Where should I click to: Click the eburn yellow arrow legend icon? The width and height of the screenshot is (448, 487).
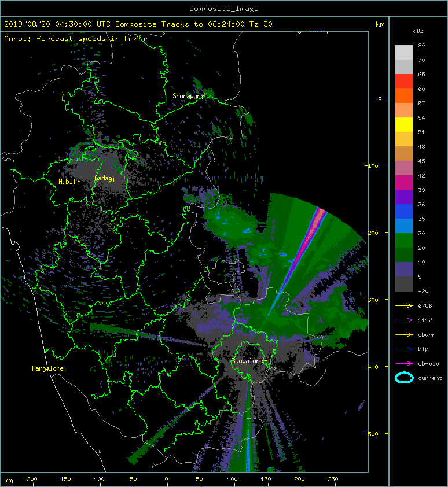pyautogui.click(x=404, y=334)
